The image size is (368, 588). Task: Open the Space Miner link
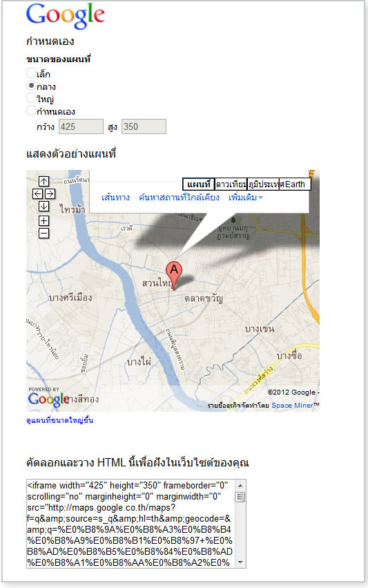click(292, 406)
